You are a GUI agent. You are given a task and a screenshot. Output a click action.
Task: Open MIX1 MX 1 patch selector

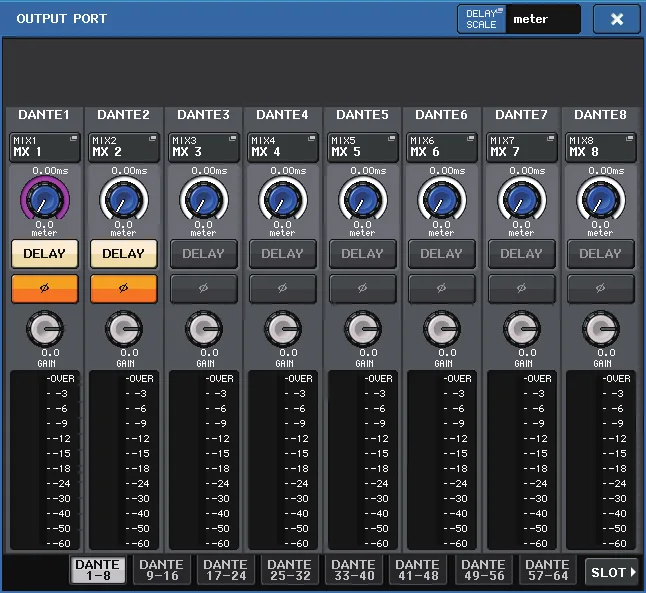45,147
